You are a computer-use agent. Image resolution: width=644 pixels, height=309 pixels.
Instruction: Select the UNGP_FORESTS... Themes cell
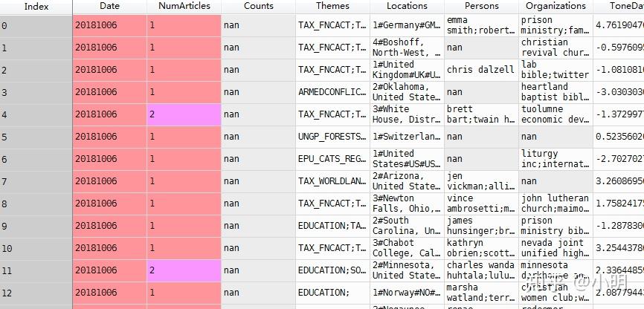coord(332,137)
